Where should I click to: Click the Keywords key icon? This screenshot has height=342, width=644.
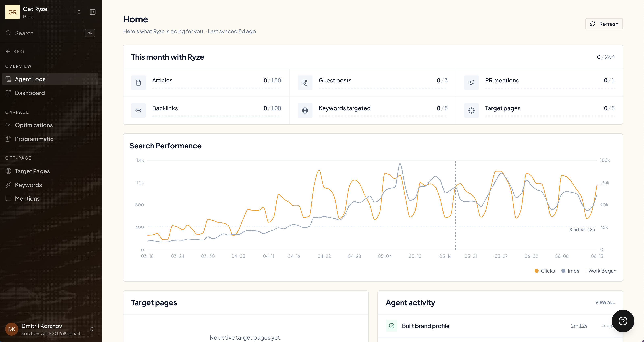[x=8, y=185]
